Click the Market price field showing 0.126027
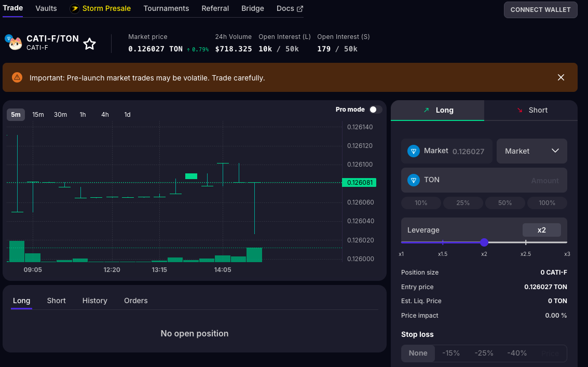Screen dimensions: 588x367 447,151
